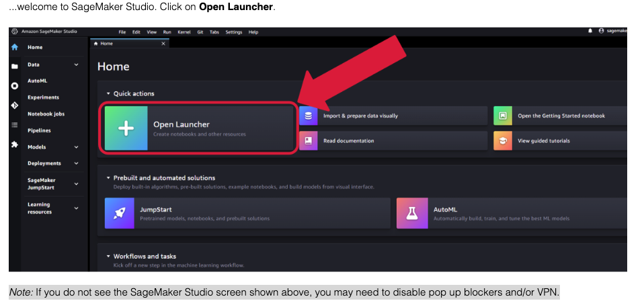644x305 pixels.
Task: Click the Getting Started notebook icon
Action: [503, 116]
